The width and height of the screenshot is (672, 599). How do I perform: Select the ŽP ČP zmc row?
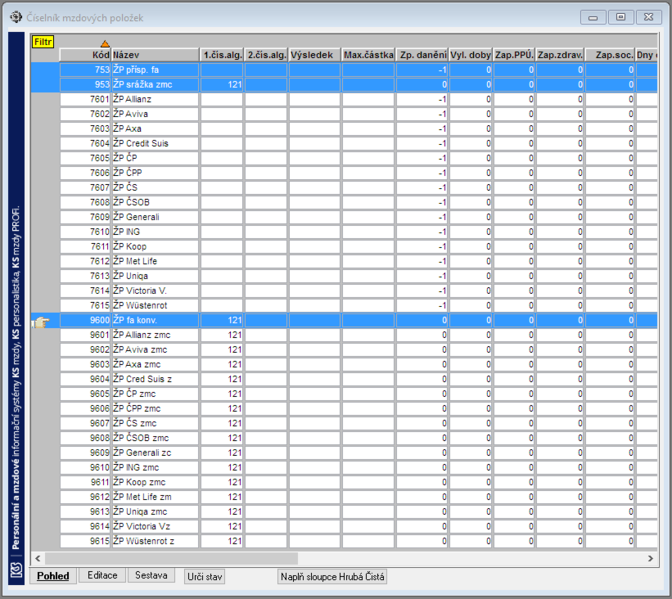coord(344,394)
